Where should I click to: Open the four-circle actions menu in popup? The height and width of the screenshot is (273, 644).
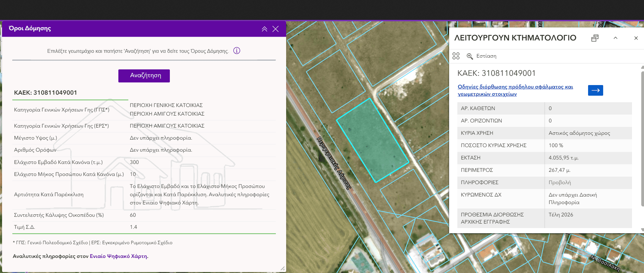(456, 56)
